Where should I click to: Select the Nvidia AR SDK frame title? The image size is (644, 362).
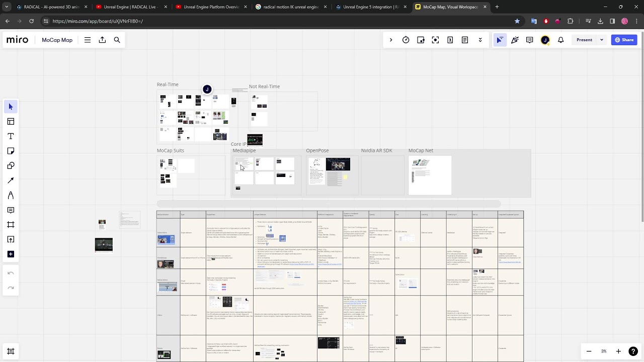[376, 150]
